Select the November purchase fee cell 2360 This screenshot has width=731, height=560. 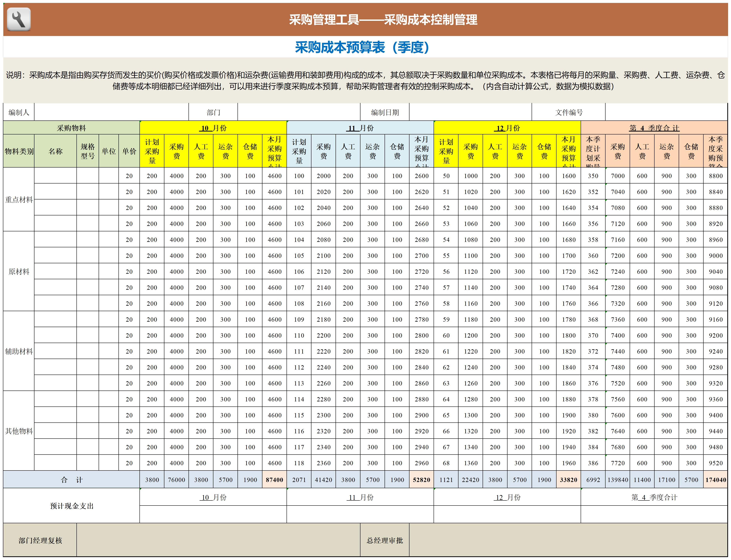tap(323, 463)
